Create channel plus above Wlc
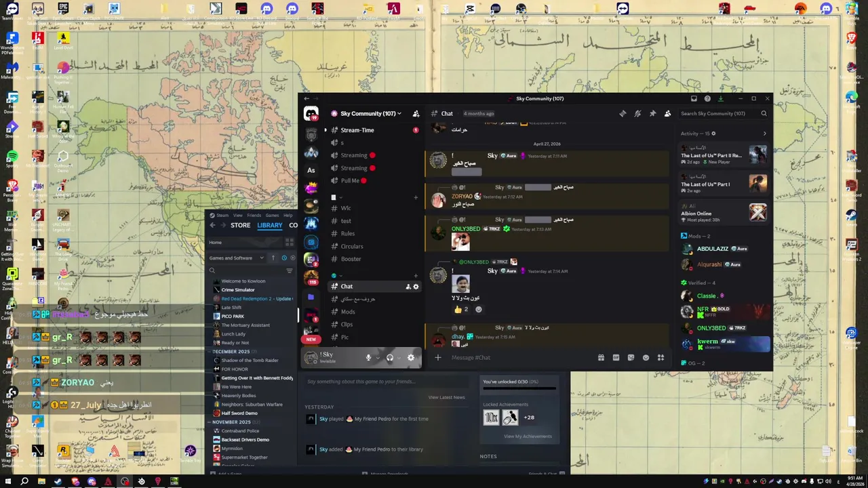The width and height of the screenshot is (868, 488). tap(416, 197)
